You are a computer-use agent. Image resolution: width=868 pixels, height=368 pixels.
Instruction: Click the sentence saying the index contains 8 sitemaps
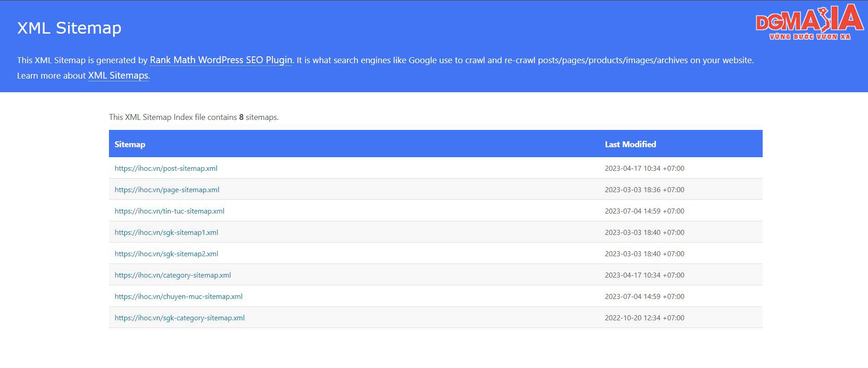(194, 117)
